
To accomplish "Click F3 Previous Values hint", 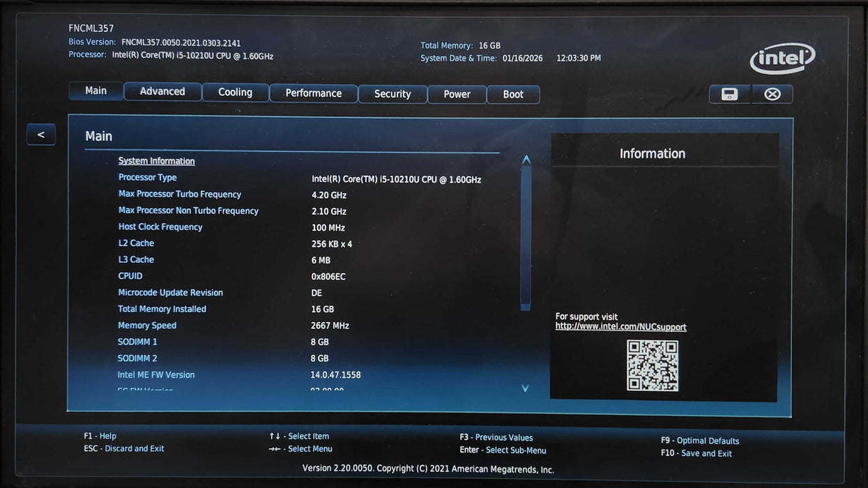I will pos(496,438).
